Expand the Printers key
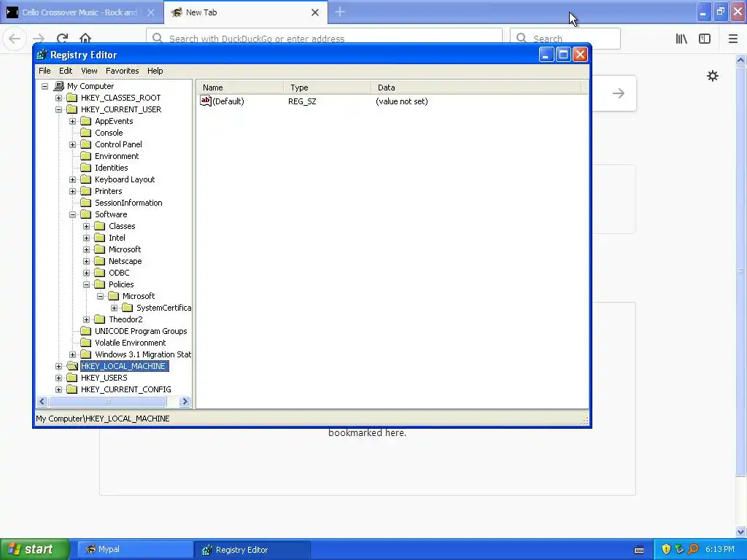 point(72,191)
